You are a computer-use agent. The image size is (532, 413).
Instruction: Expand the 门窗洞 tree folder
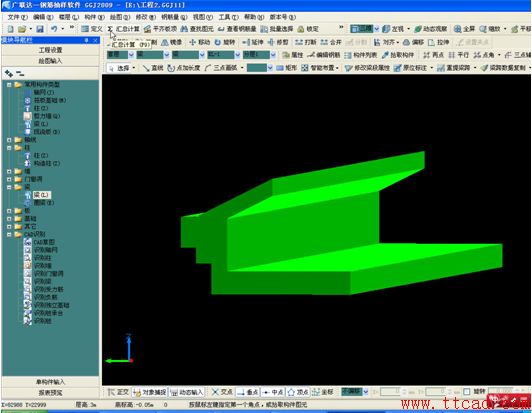[9, 179]
